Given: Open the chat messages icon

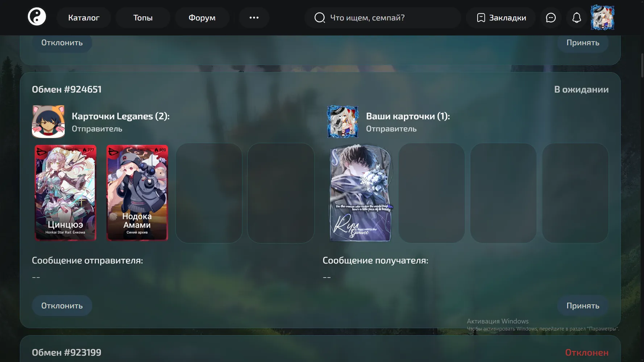Looking at the screenshot, I should click(x=550, y=17).
